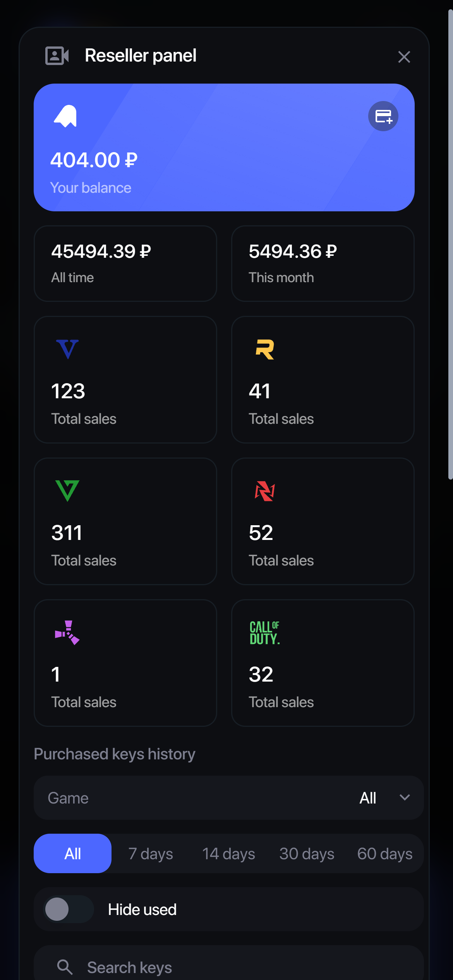Enable the Hide used toggle
The image size is (453, 980).
click(x=69, y=909)
